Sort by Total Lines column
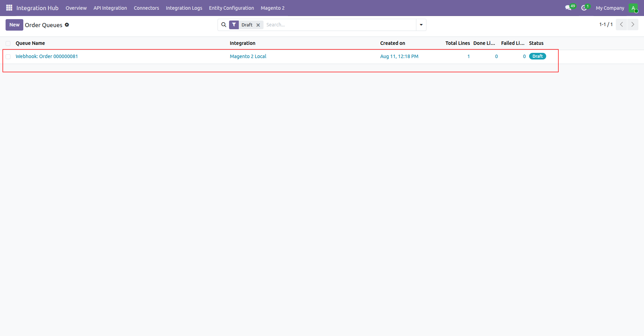Viewport: 644px width, 336px height. click(457, 43)
